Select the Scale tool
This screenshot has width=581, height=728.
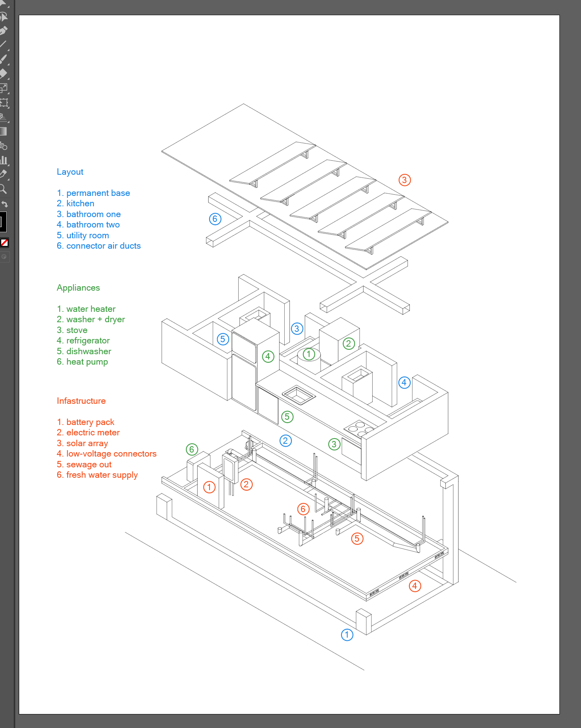pos(3,88)
